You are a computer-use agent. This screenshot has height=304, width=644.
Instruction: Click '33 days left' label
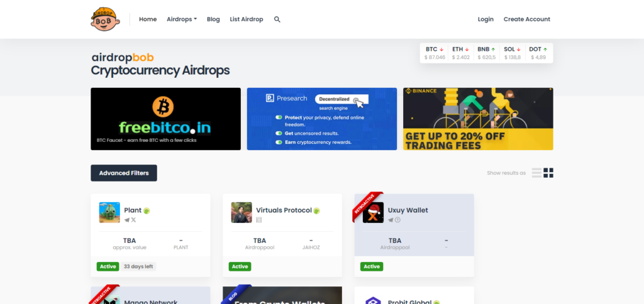(138, 267)
